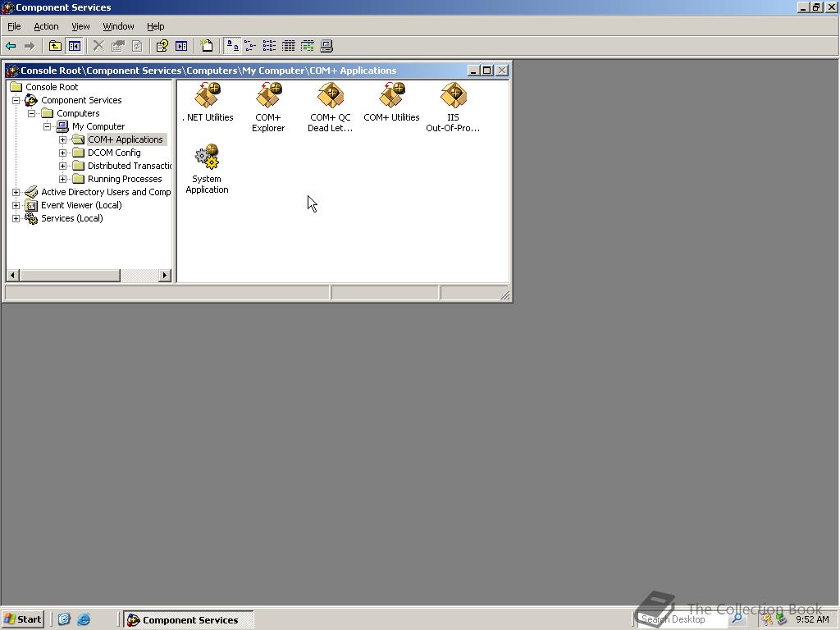The image size is (840, 630).
Task: Select Active Directory Users and Computers node
Action: tap(106, 192)
